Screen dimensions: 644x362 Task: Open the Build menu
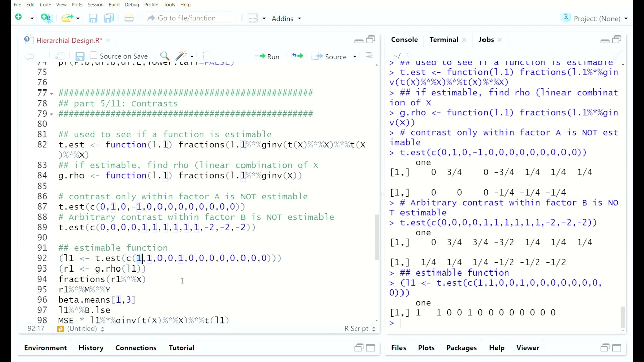pyautogui.click(x=114, y=4)
